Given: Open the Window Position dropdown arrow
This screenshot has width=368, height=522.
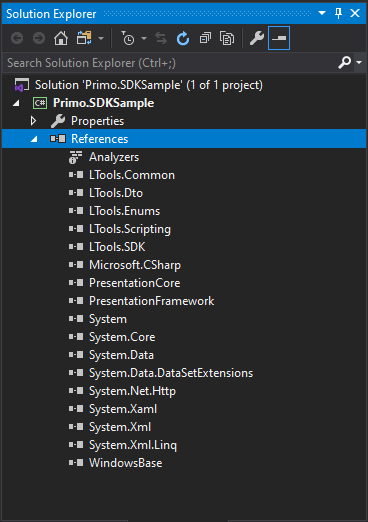Looking at the screenshot, I should point(322,13).
